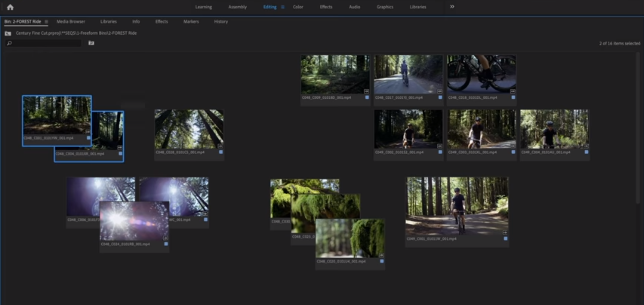Screen dimensions: 644x305
Task: Click the blue label on C049_C002 clip
Action: tap(440, 152)
